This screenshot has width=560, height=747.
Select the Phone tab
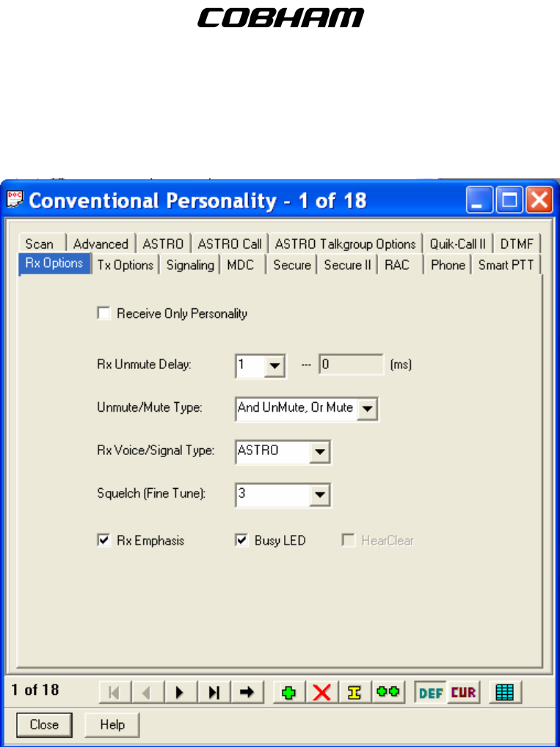448,265
